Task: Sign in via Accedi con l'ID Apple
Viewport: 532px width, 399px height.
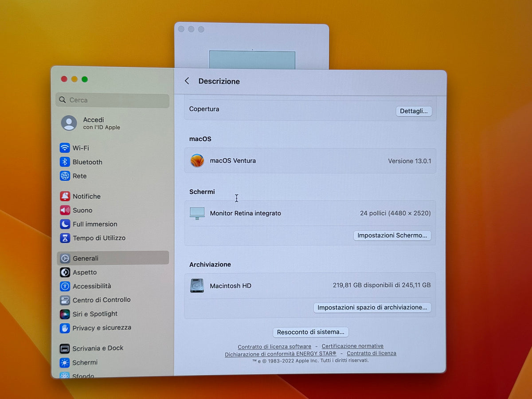Action: tap(90, 123)
